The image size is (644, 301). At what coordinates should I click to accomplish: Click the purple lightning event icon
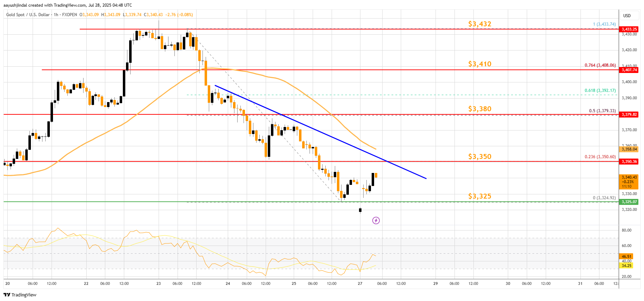point(376,220)
